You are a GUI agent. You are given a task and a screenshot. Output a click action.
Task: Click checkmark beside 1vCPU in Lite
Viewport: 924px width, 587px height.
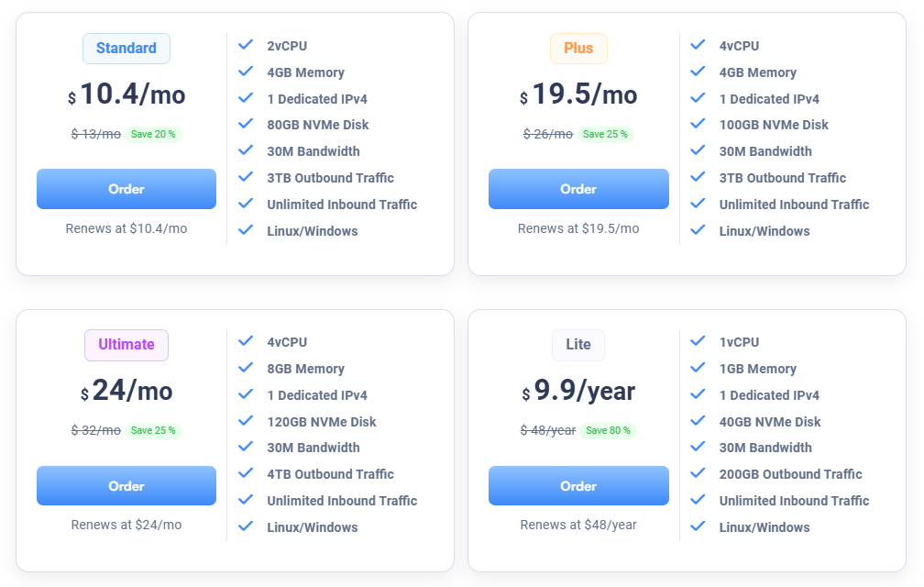pyautogui.click(x=698, y=341)
